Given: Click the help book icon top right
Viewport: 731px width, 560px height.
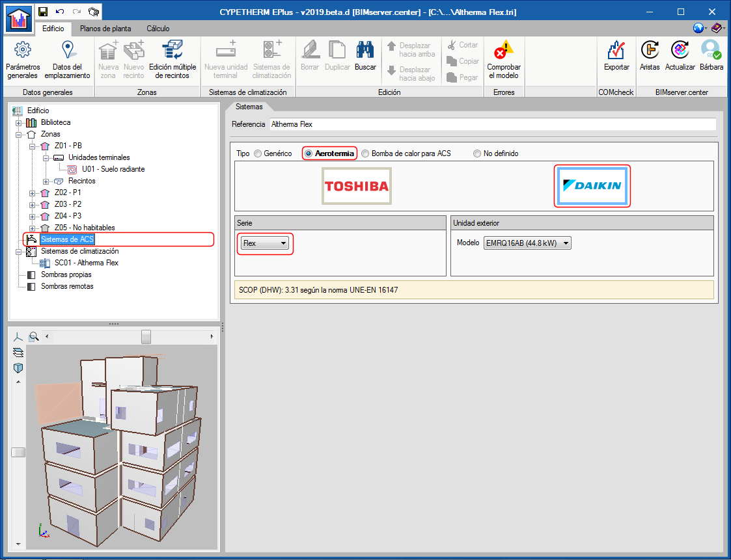Looking at the screenshot, I should pos(717,29).
